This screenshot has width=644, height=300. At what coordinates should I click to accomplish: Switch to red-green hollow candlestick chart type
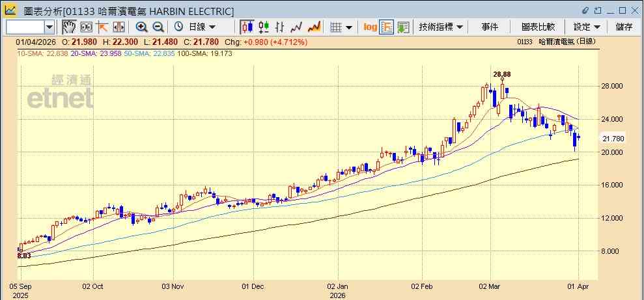coord(264,27)
